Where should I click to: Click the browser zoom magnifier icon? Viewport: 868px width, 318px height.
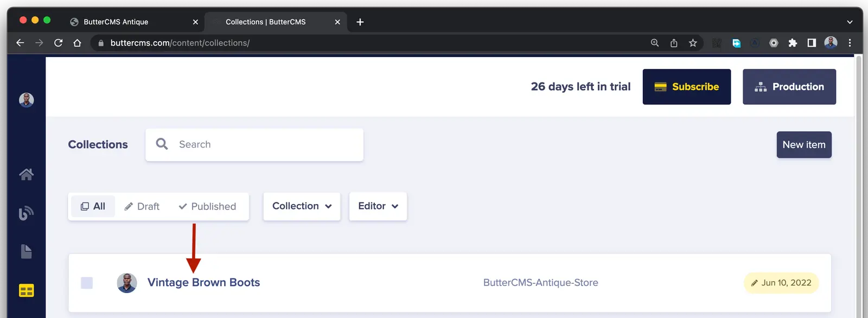click(x=655, y=43)
